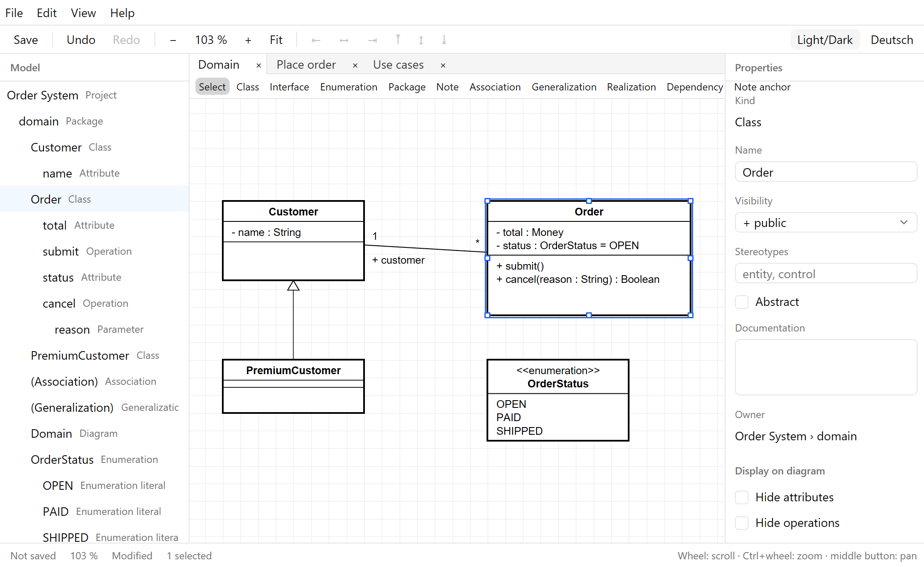Select the Enumeration tool
The height and width of the screenshot is (567, 924).
[349, 87]
